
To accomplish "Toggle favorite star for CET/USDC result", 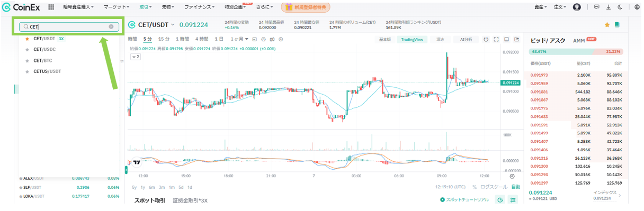I will pyautogui.click(x=27, y=49).
